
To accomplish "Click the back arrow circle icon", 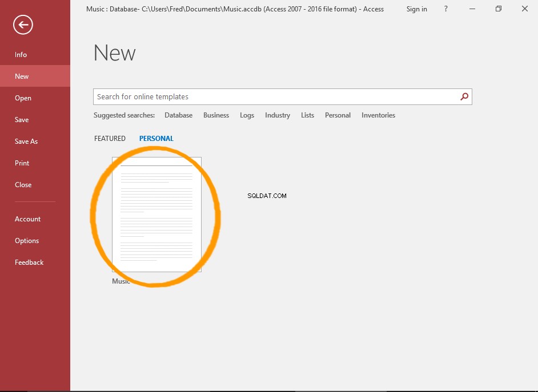I will pyautogui.click(x=23, y=25).
